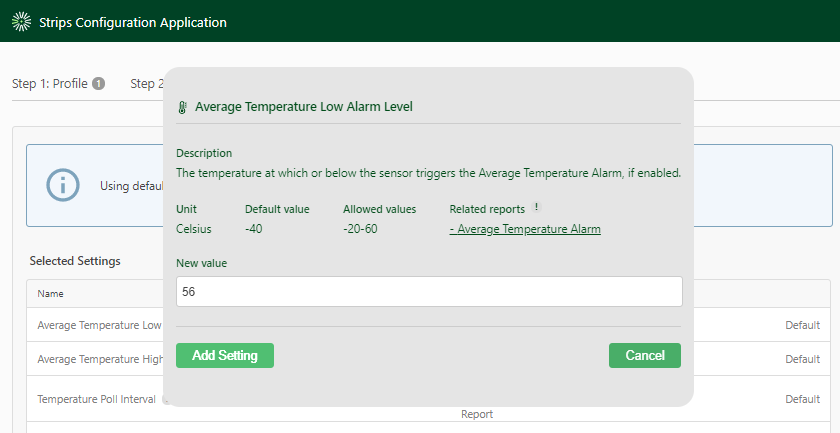Click the exclamation icon beside Related reports
The width and height of the screenshot is (840, 433).
point(536,207)
